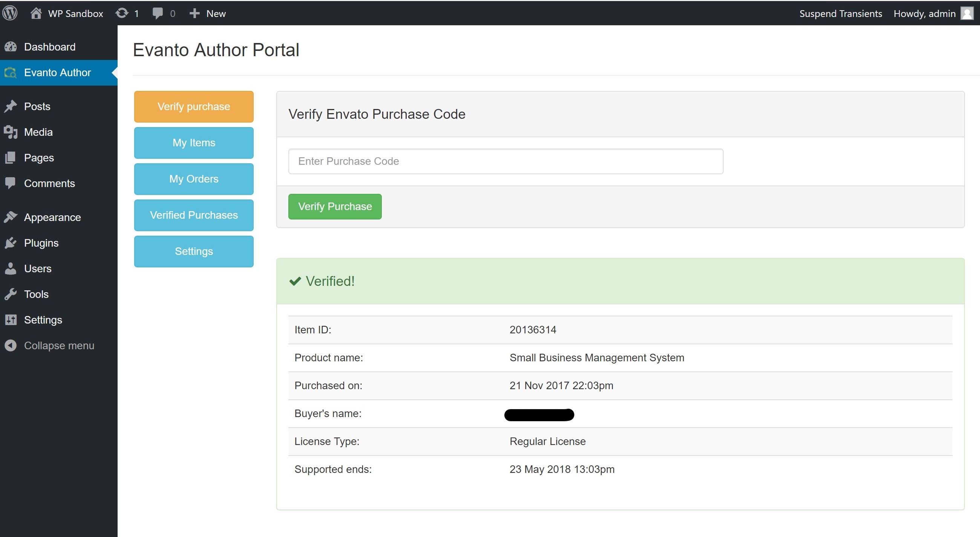Open the comments bubble icon in admin bar

pos(158,13)
